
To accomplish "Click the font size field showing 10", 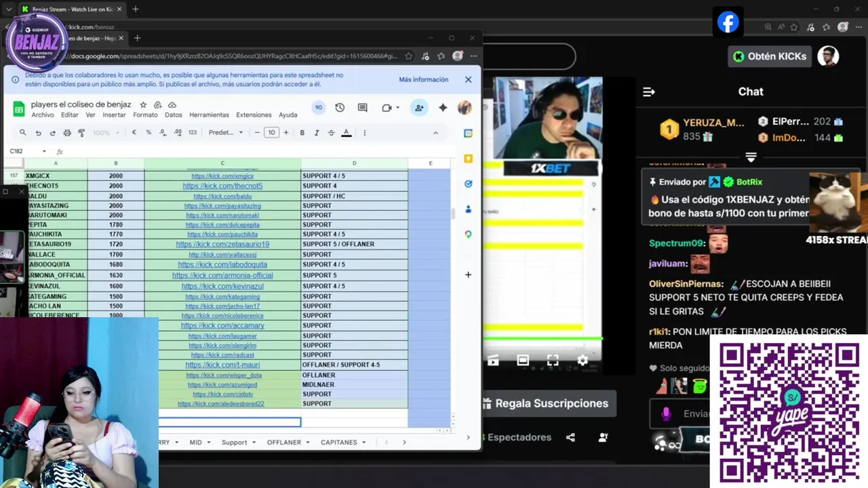I will click(271, 133).
